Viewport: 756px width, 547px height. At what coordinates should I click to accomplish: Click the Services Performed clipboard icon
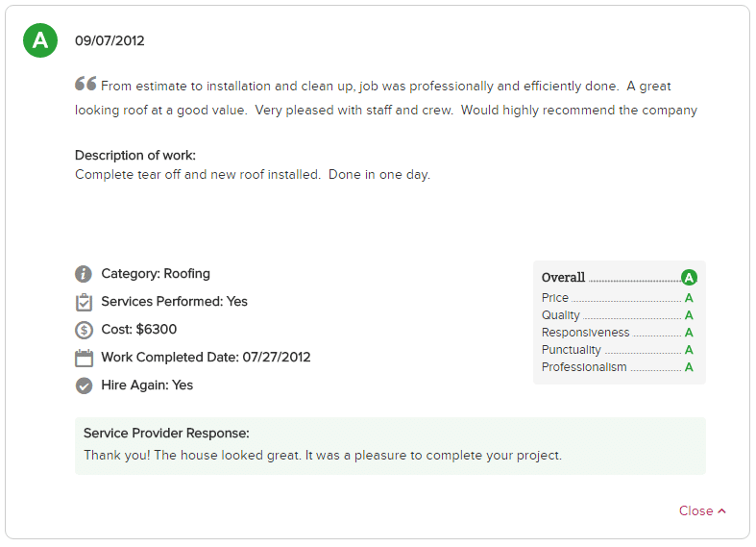[x=84, y=302]
